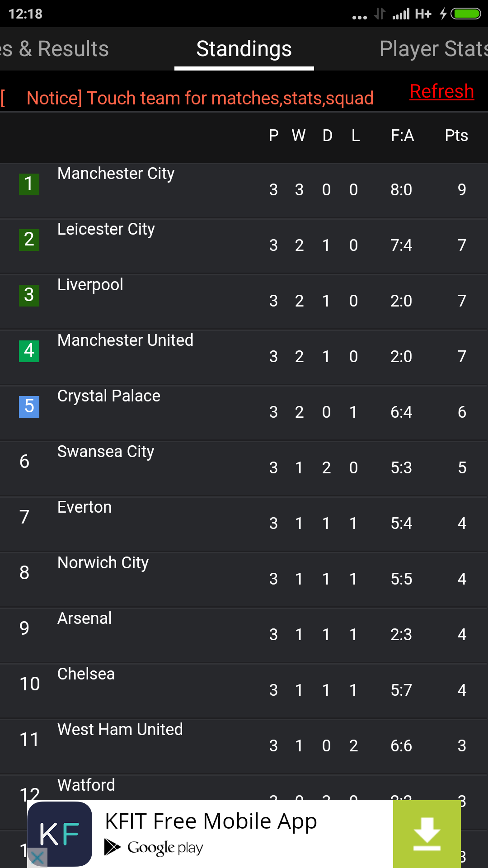Switch to the Player Stats tab
The image size is (488, 868).
coord(433,49)
